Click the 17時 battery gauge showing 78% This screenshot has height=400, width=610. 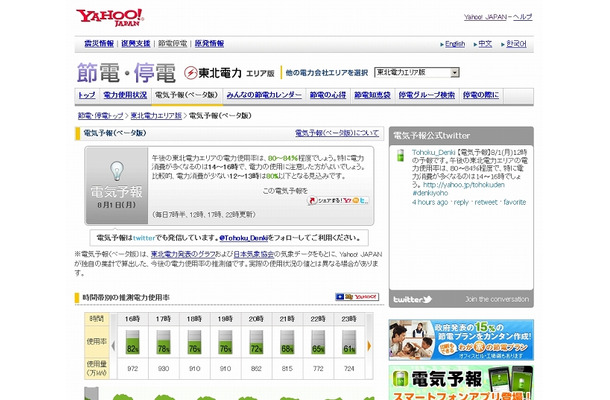pyautogui.click(x=163, y=342)
